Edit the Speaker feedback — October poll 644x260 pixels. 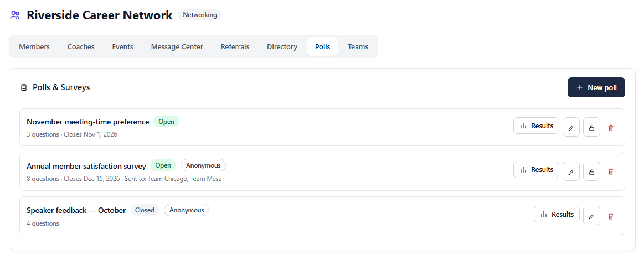pyautogui.click(x=591, y=216)
